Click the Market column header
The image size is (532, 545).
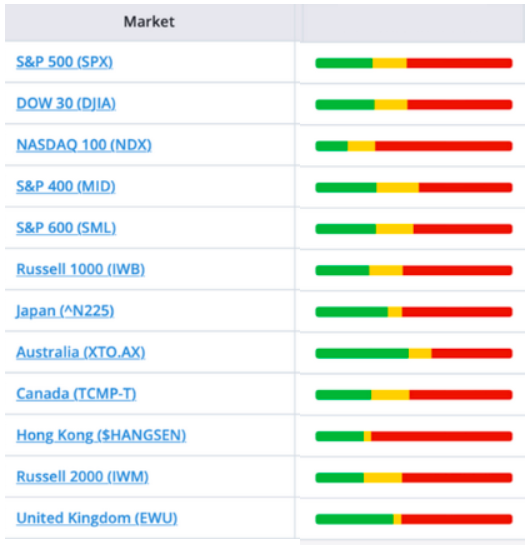click(x=149, y=22)
